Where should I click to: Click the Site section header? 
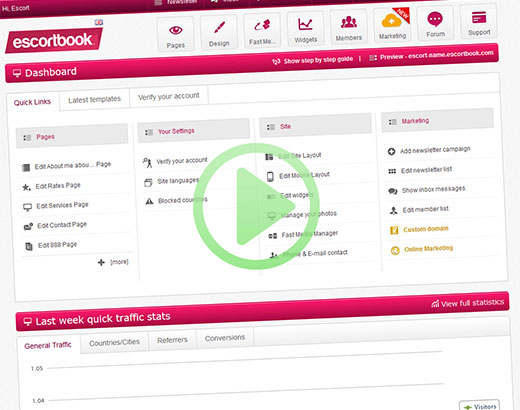click(315, 125)
